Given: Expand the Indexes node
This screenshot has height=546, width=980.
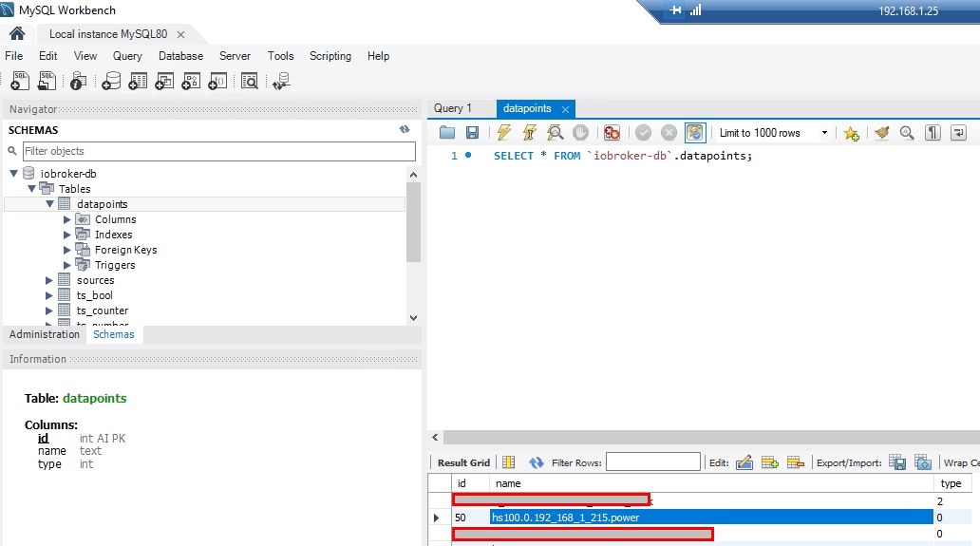Looking at the screenshot, I should 66,235.
